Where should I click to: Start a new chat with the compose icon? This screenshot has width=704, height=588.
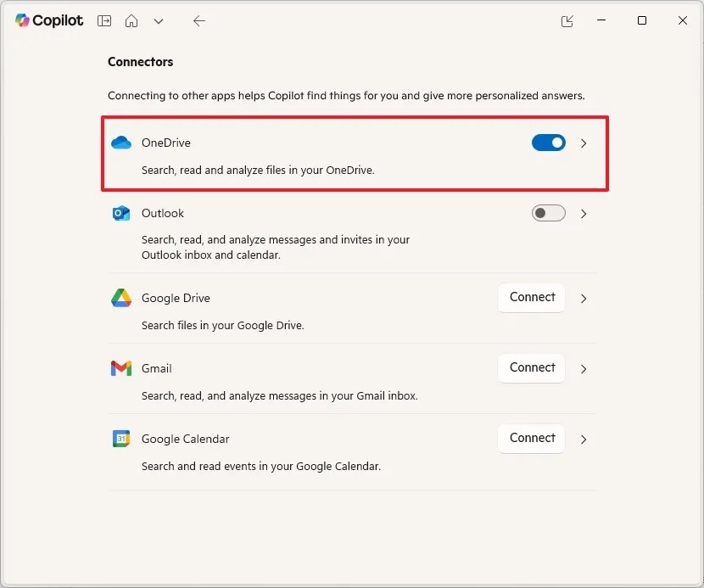coord(567,20)
